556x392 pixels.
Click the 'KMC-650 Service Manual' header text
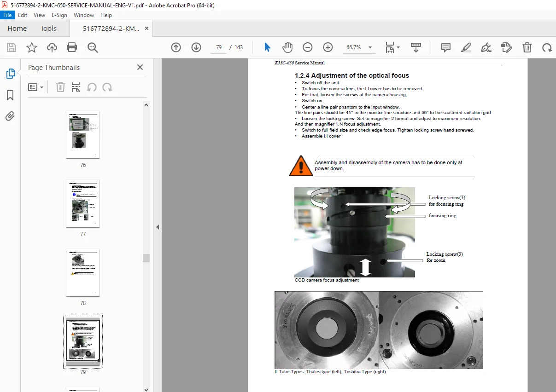pos(300,63)
